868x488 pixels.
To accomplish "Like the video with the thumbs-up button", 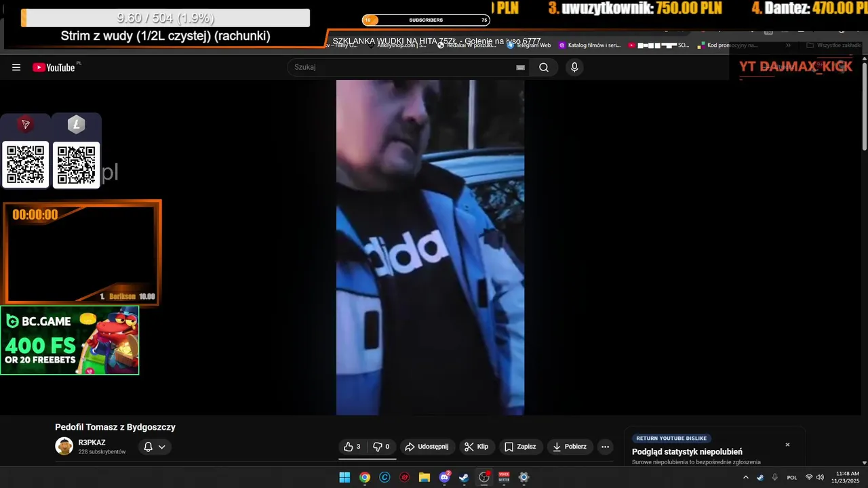I will (x=353, y=447).
